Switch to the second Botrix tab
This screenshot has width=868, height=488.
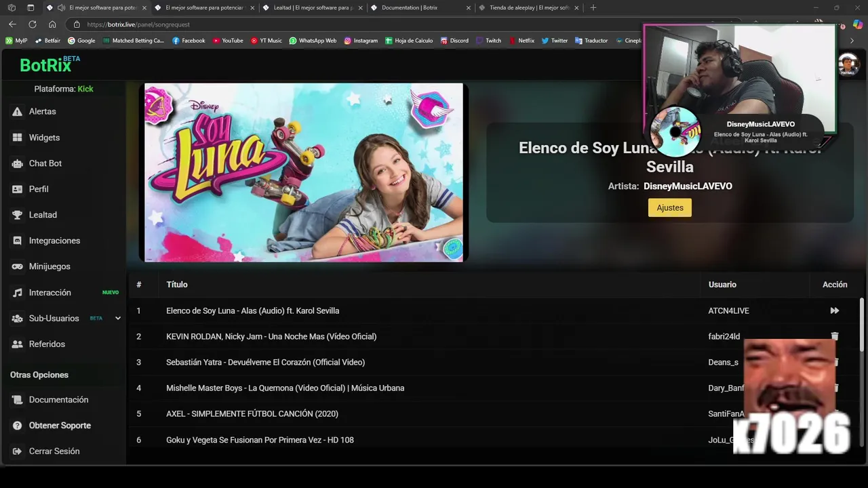(x=203, y=7)
